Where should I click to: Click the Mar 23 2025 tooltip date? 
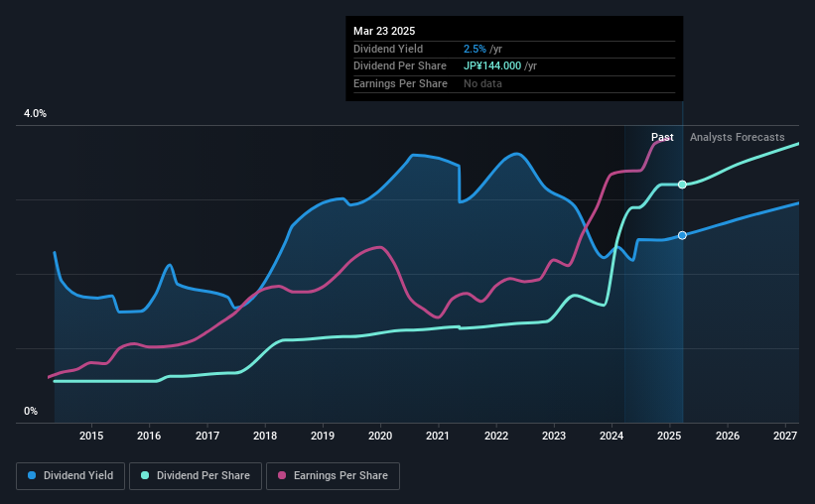coord(384,31)
